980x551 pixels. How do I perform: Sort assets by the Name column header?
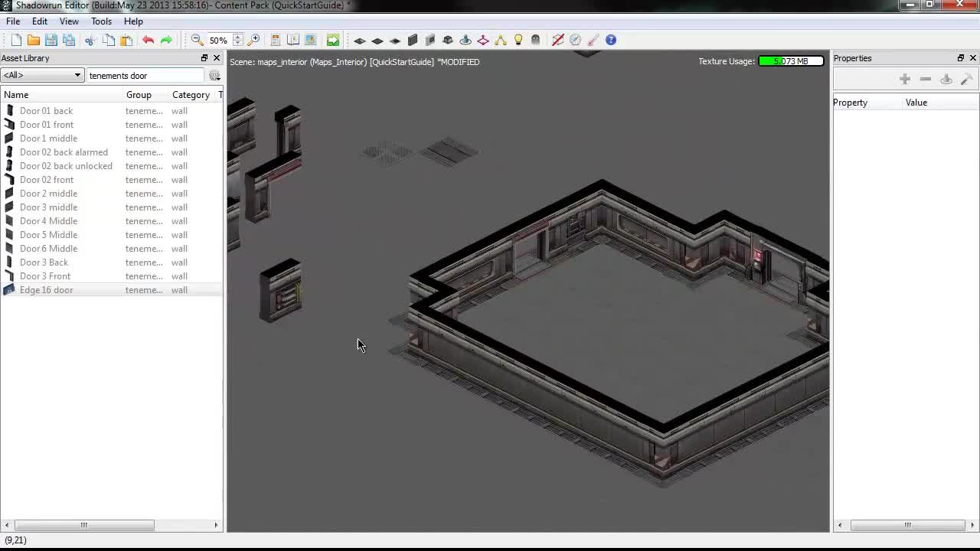(x=62, y=95)
